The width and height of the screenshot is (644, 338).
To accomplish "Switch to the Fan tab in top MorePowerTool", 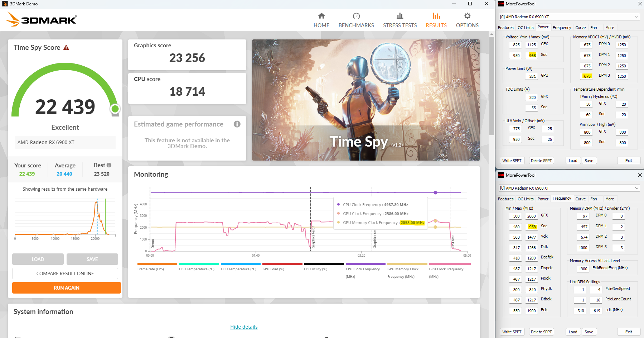I will coord(594,27).
